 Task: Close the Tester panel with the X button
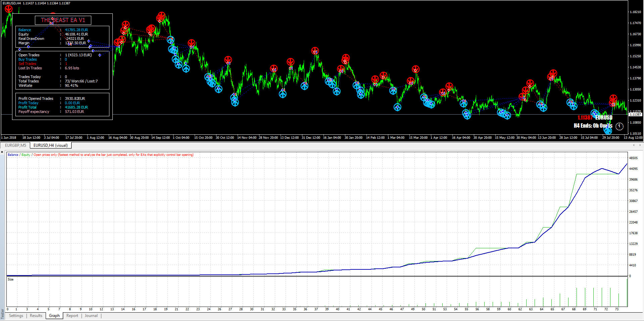click(x=2, y=152)
